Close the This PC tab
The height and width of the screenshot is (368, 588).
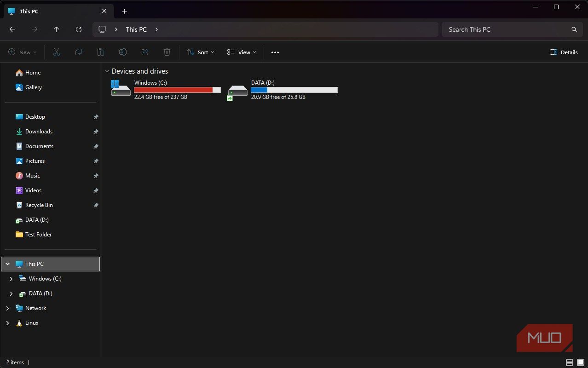coord(104,11)
